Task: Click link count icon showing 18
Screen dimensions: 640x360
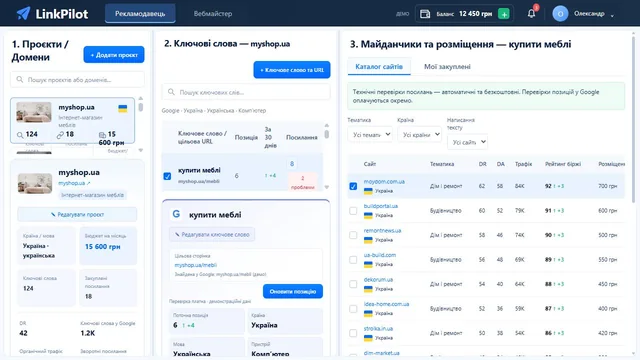Action: 60,135
